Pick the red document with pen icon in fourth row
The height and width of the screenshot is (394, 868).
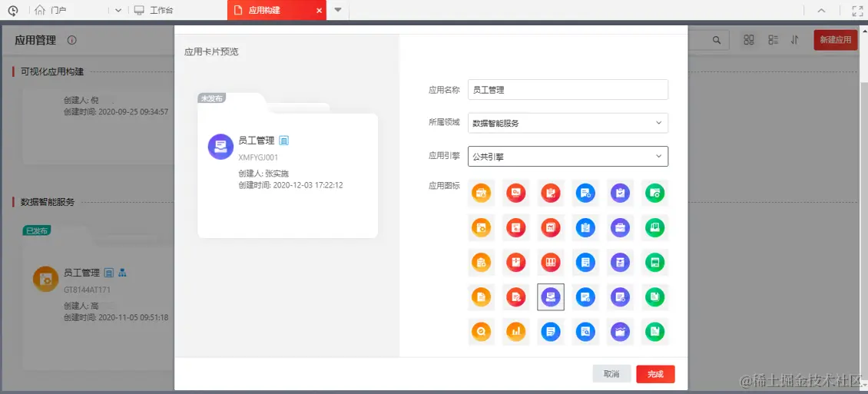(x=516, y=297)
